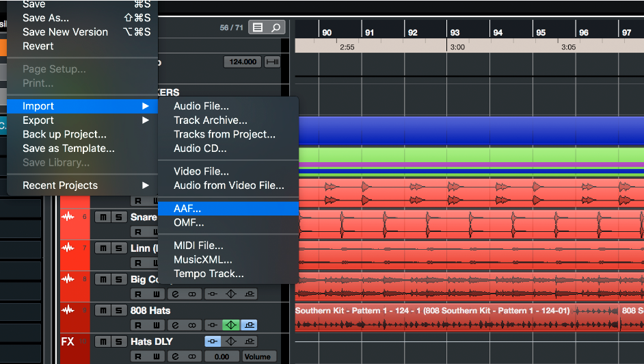Mute the Hats DLY FX track
Image resolution: width=644 pixels, height=364 pixels.
(103, 341)
